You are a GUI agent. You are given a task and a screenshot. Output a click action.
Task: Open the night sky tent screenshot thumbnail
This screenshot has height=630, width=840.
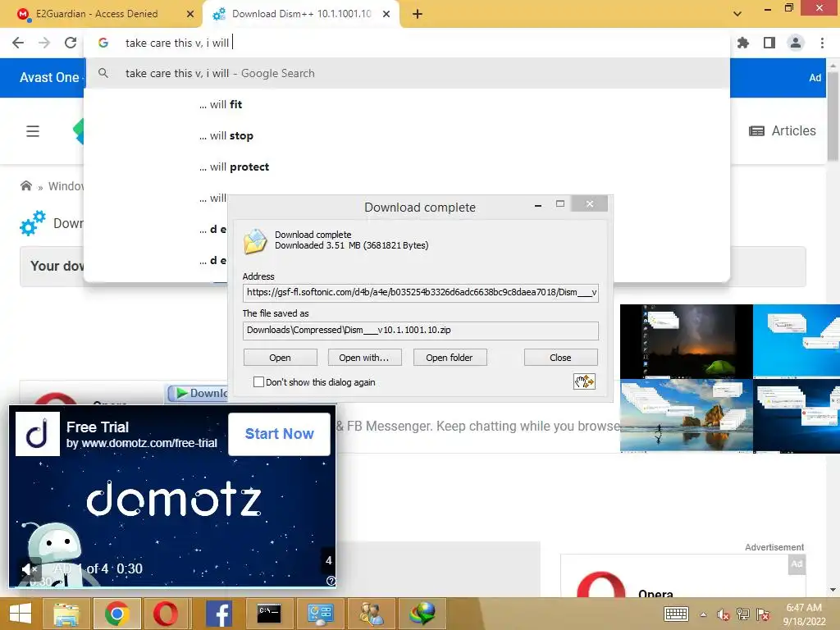[687, 341]
